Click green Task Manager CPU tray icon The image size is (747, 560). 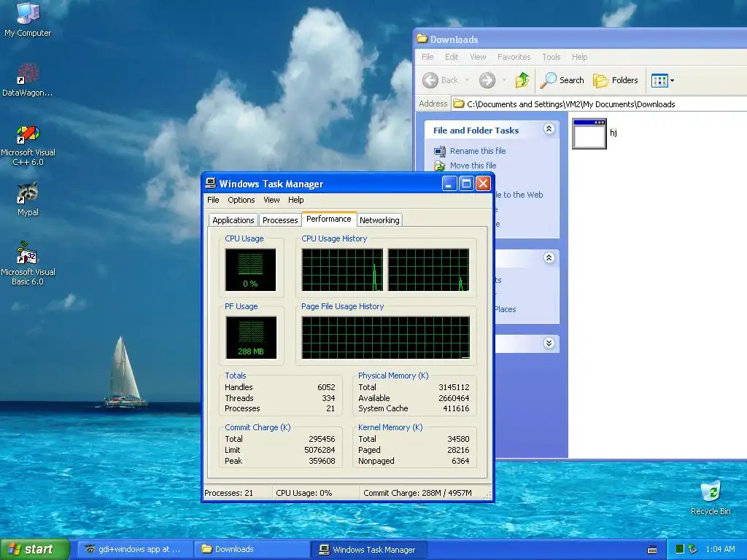click(x=680, y=549)
